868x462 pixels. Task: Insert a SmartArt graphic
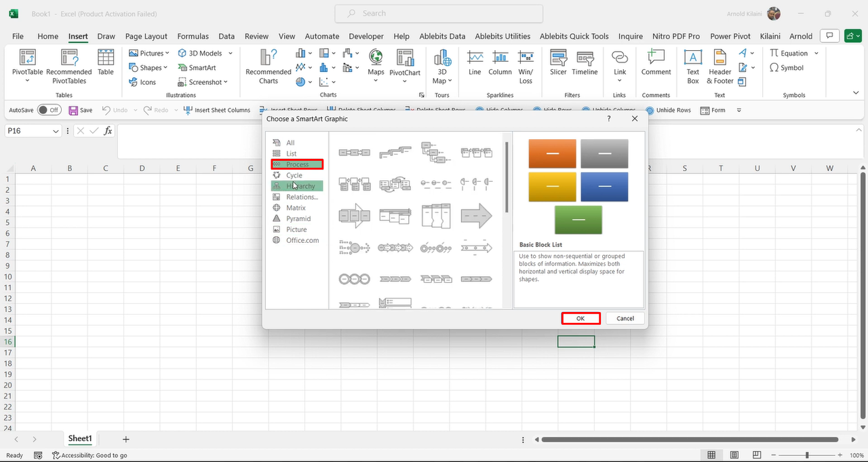pos(197,68)
